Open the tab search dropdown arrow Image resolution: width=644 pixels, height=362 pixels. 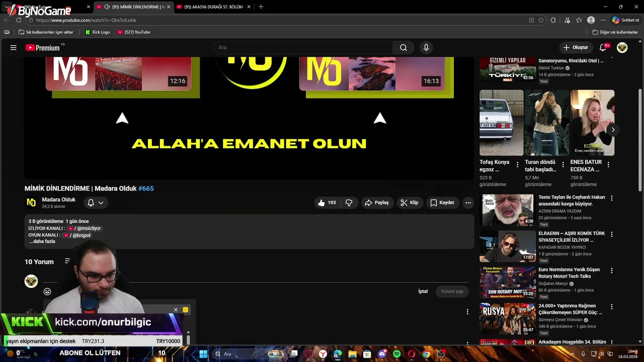point(7,7)
